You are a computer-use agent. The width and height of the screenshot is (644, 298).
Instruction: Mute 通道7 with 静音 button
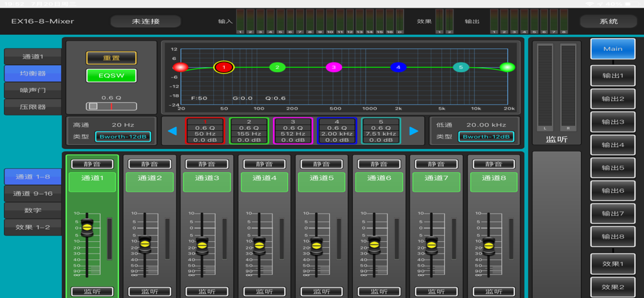pyautogui.click(x=436, y=164)
